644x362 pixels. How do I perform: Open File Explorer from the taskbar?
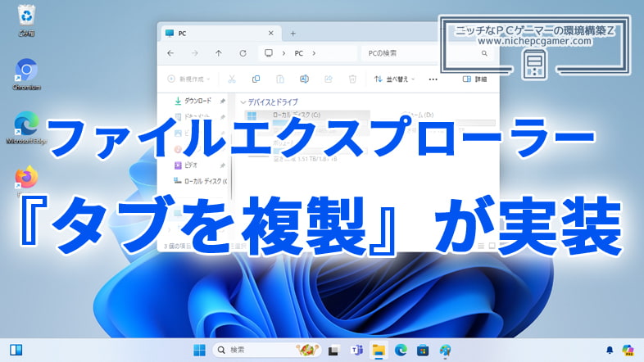[379, 350]
